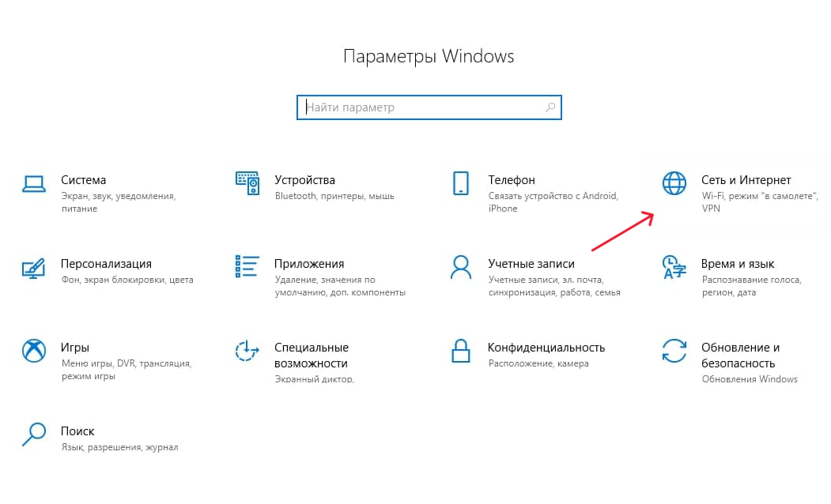The image size is (831, 504).
Task: Open the Персонализация category title
Action: 106,264
